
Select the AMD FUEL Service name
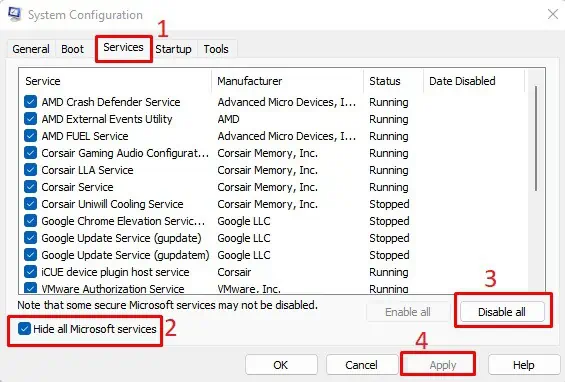[x=85, y=136]
